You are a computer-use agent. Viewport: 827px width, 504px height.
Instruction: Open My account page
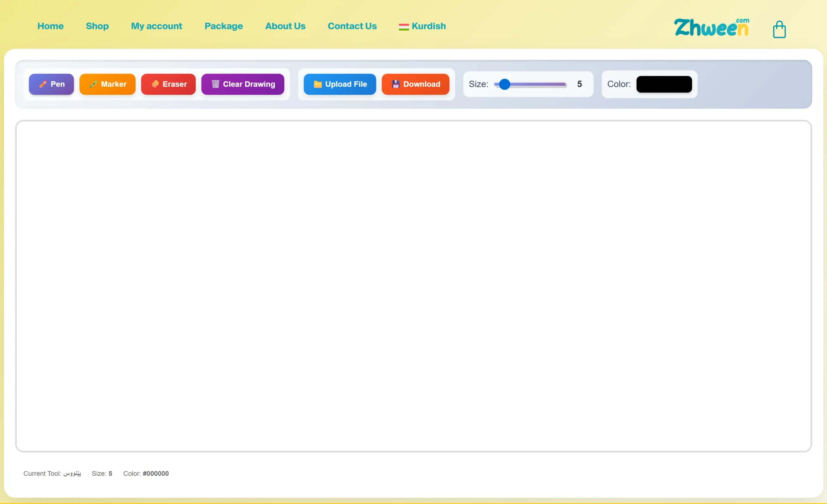pos(157,26)
